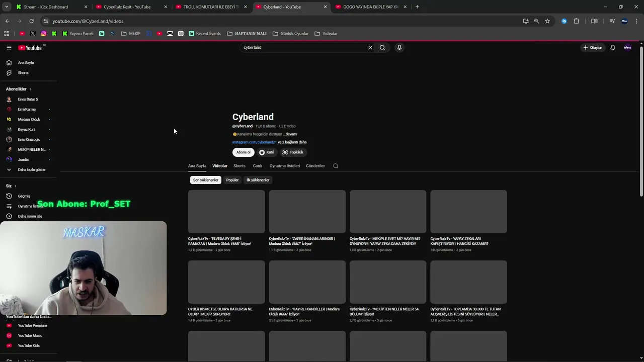
Task: Open the Extensions puzzle menu
Action: pos(577,21)
